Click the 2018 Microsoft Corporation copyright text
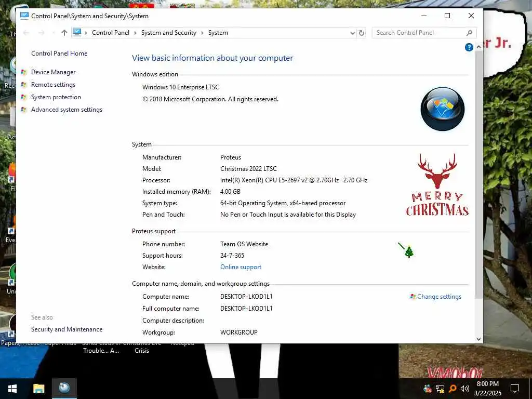 coord(210,99)
